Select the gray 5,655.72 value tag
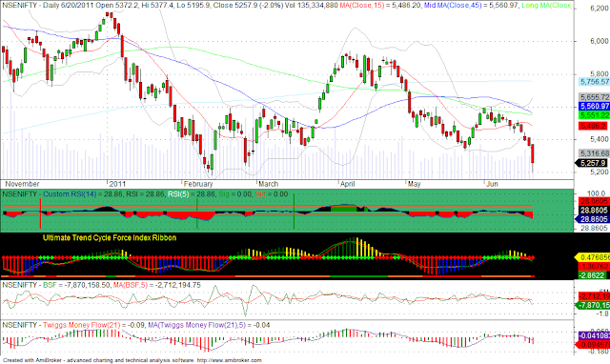610x364 pixels. [594, 97]
